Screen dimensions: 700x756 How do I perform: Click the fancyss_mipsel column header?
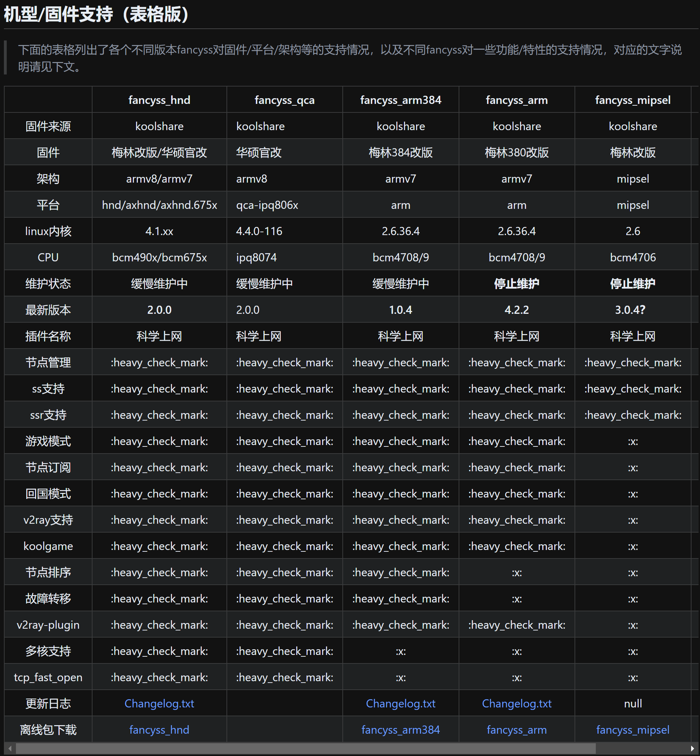(633, 100)
